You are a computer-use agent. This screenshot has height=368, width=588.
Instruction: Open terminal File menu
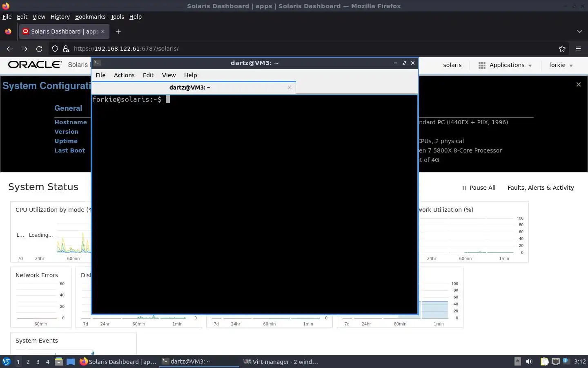pyautogui.click(x=100, y=75)
